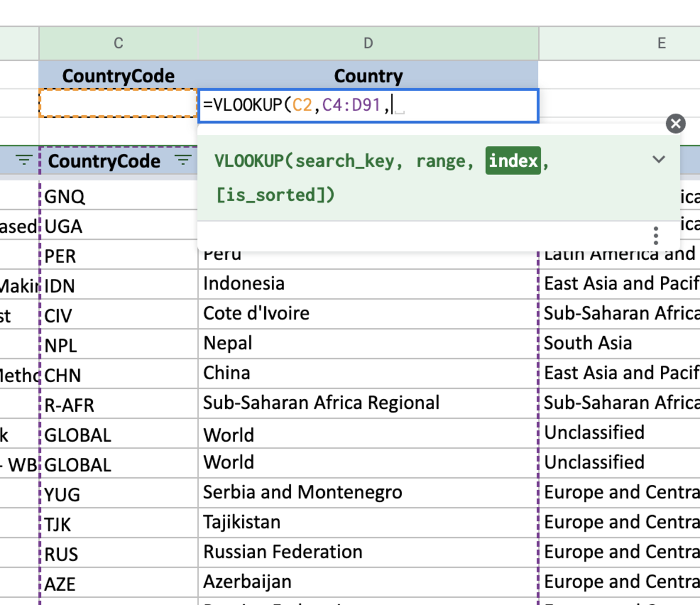
Task: Dismiss the VLOOKUP help popup using the X icon
Action: coord(675,123)
